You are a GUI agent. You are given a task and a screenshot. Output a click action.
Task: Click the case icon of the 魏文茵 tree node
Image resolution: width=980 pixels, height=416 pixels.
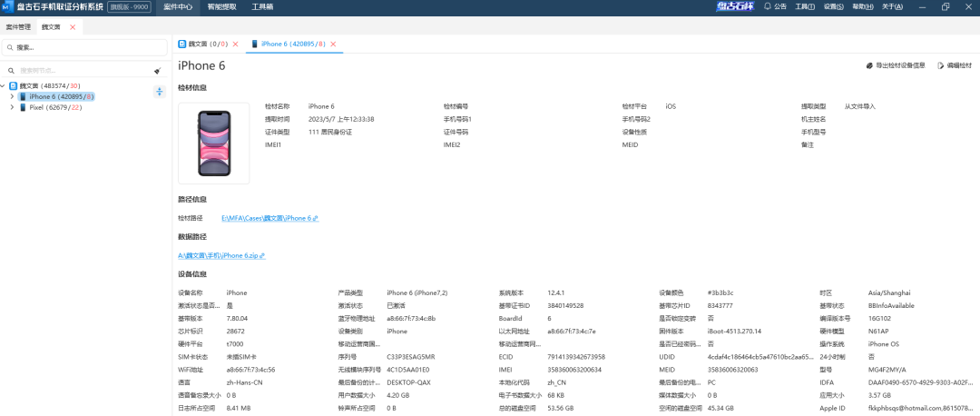point(13,85)
